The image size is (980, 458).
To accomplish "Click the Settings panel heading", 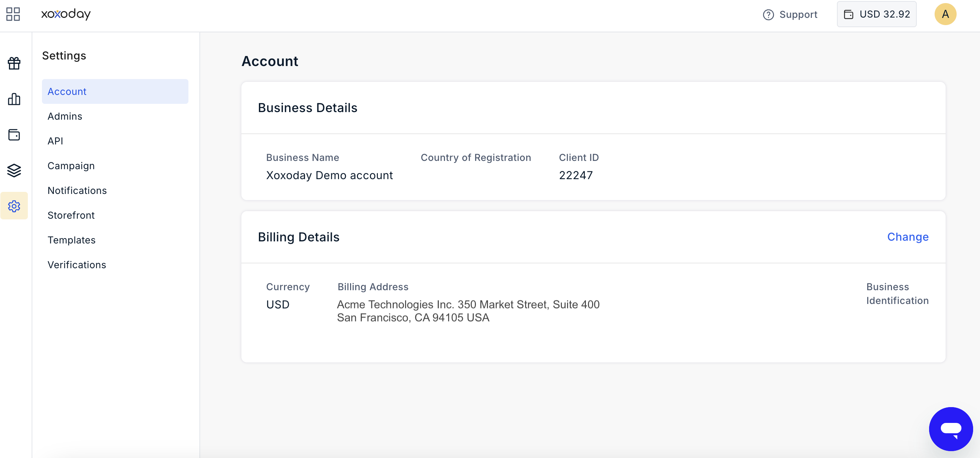I will coord(64,56).
